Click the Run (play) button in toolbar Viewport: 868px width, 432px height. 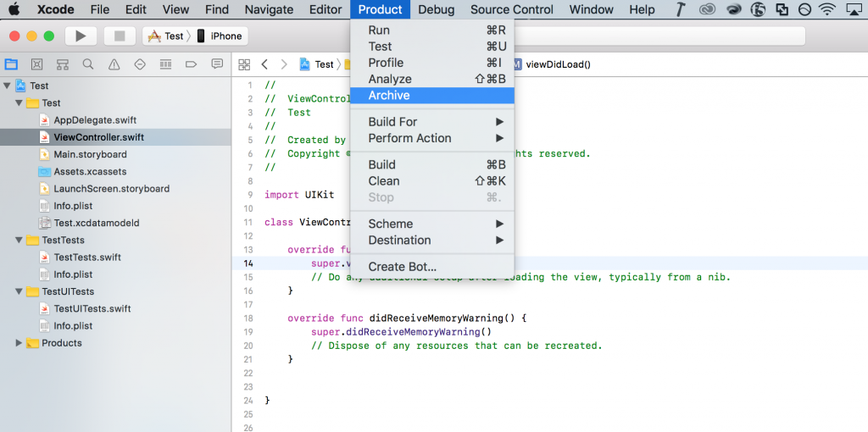(81, 36)
